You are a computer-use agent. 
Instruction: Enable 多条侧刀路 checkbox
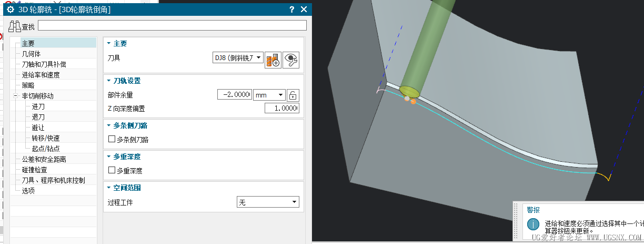tap(112, 140)
